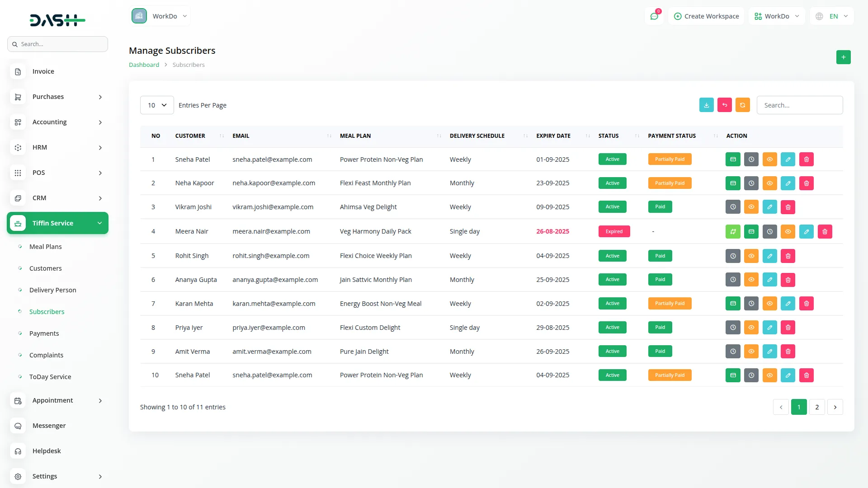Open the Complaints menu item
The image size is (868, 488).
click(46, 355)
